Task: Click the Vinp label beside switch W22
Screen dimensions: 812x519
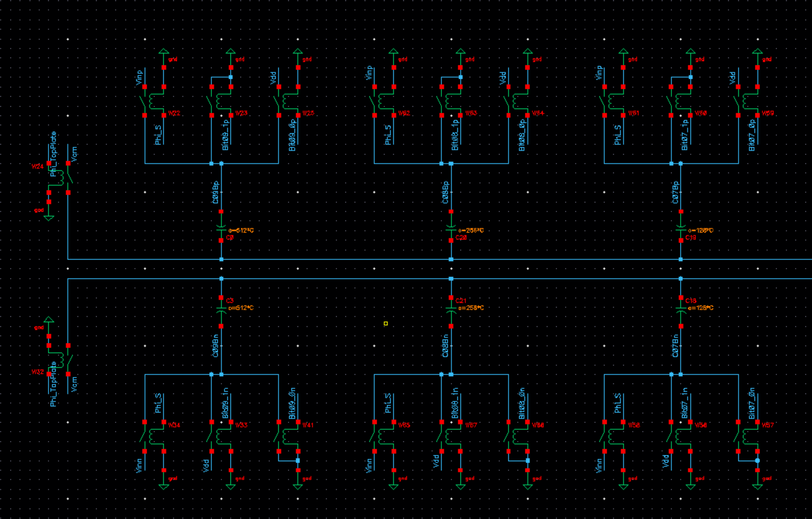Action: (x=139, y=76)
